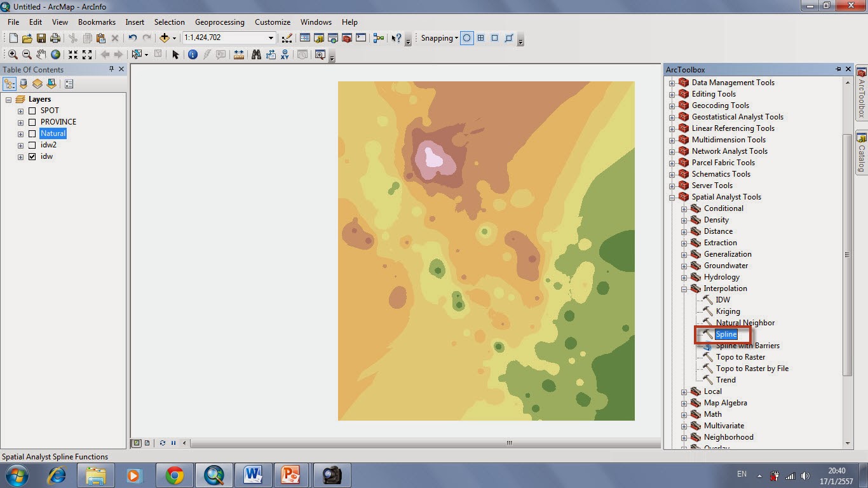Click the Add Data icon
The image size is (868, 488).
(165, 38)
